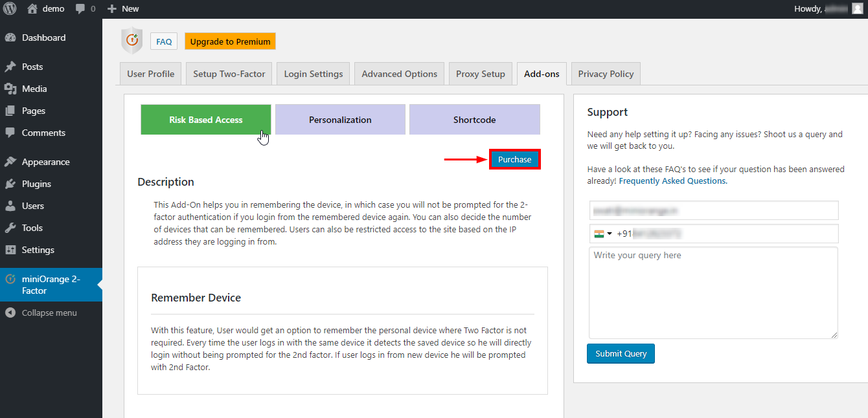Focus the email field in Support
This screenshot has height=418, width=868.
click(x=714, y=210)
